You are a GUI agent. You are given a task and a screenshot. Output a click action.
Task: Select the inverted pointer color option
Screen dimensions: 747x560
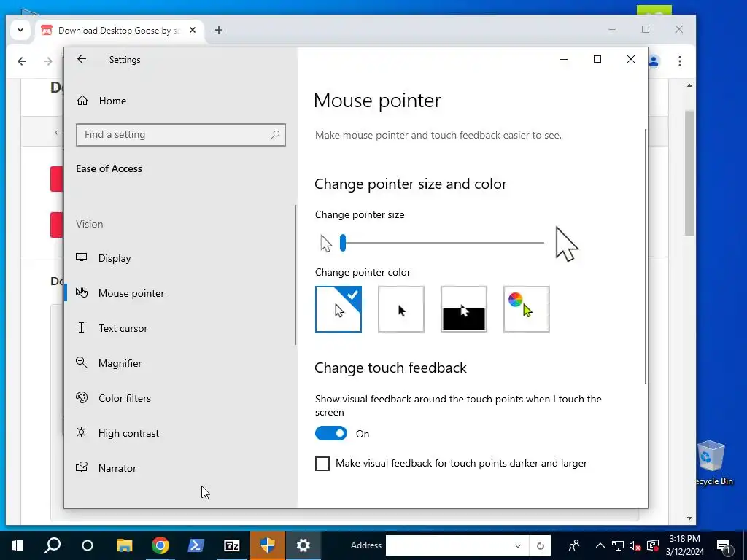463,309
